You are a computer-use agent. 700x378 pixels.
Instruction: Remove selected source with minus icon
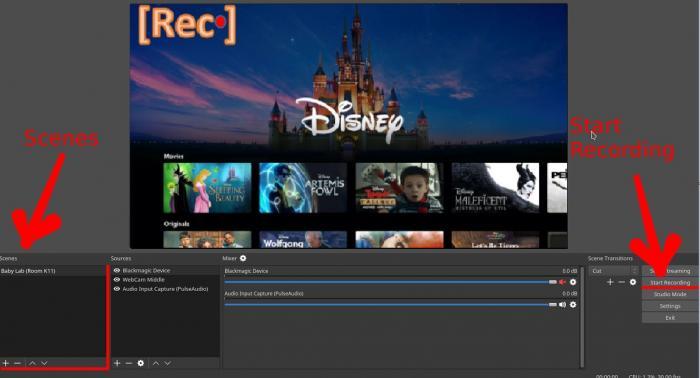pos(129,363)
